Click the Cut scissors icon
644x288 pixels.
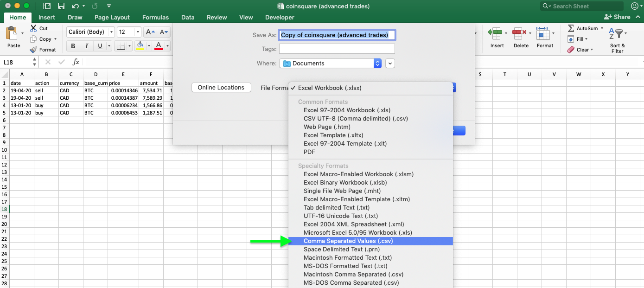pyautogui.click(x=33, y=28)
